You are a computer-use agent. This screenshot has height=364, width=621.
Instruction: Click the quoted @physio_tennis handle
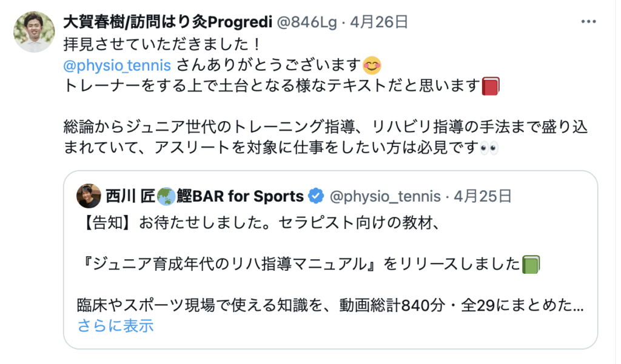point(385,196)
